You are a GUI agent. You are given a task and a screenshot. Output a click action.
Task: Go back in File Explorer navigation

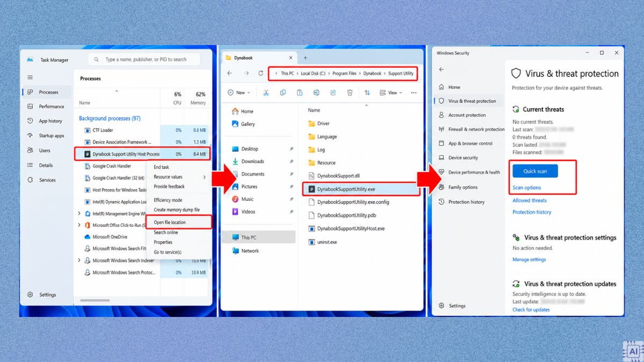tap(230, 73)
